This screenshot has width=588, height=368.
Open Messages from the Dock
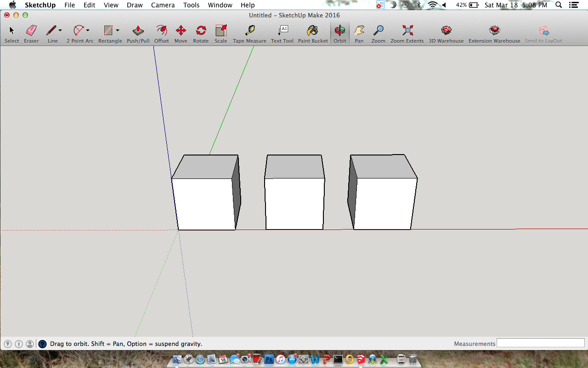tap(235, 359)
